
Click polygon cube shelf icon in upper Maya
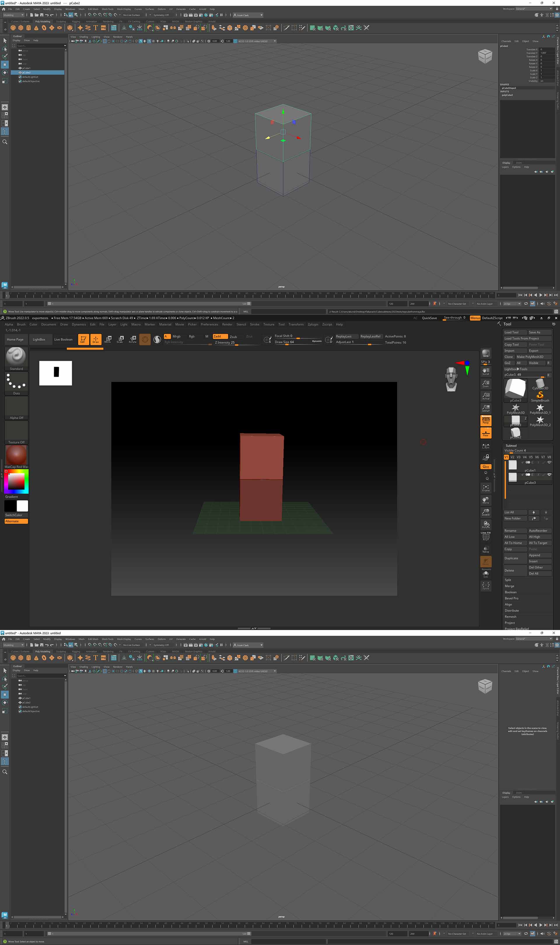tap(21, 28)
